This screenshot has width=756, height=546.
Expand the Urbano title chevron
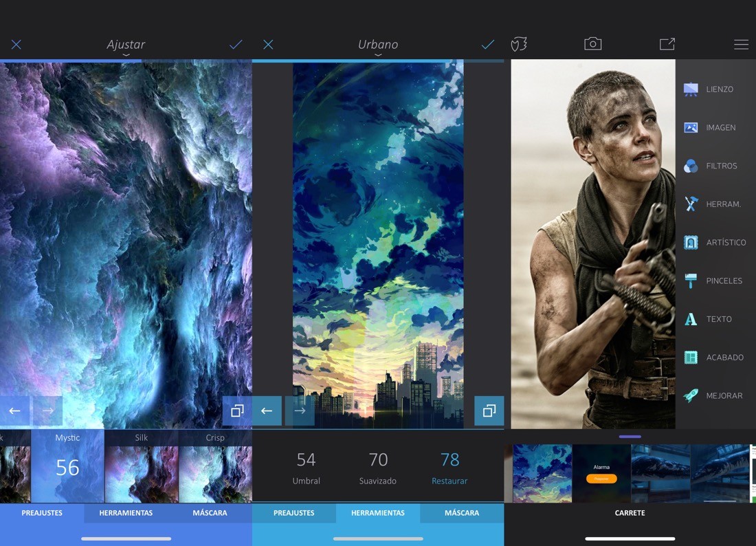(x=378, y=55)
